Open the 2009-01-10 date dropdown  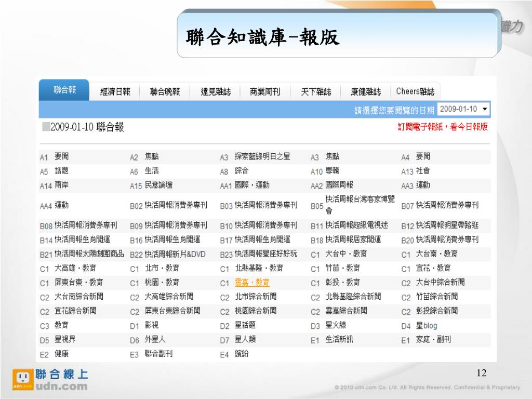[463, 109]
